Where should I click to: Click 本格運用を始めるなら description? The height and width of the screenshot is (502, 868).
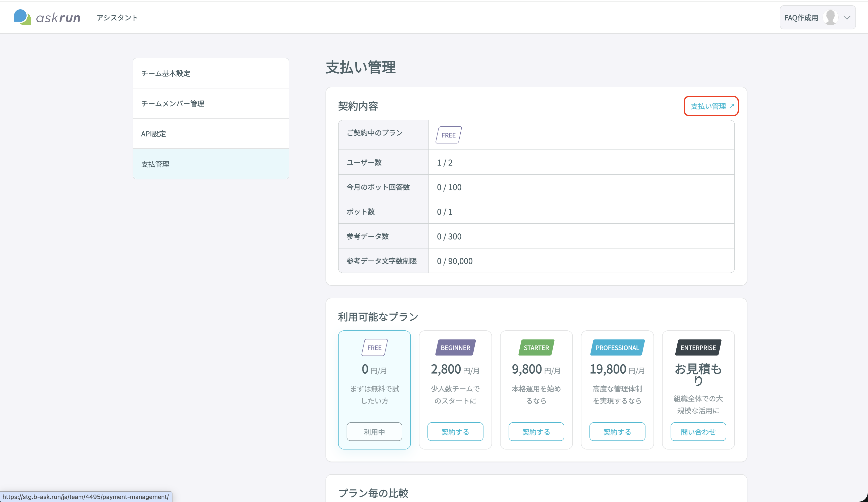(x=536, y=395)
